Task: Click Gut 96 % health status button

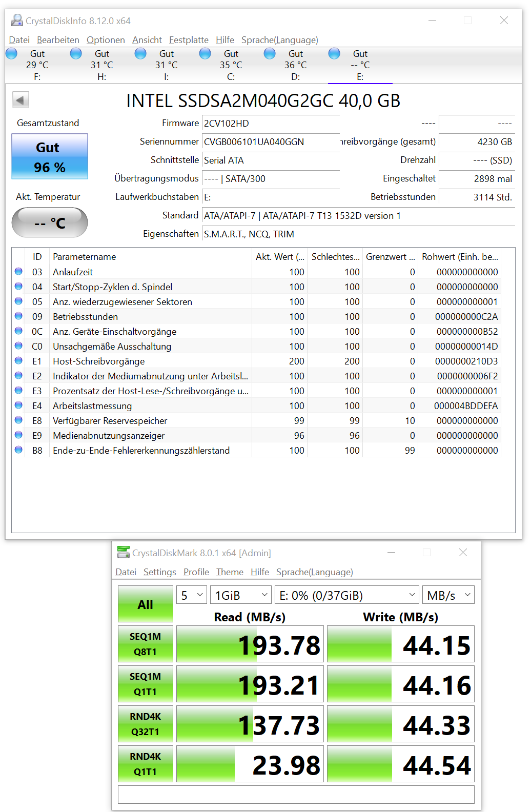Action: coord(50,156)
